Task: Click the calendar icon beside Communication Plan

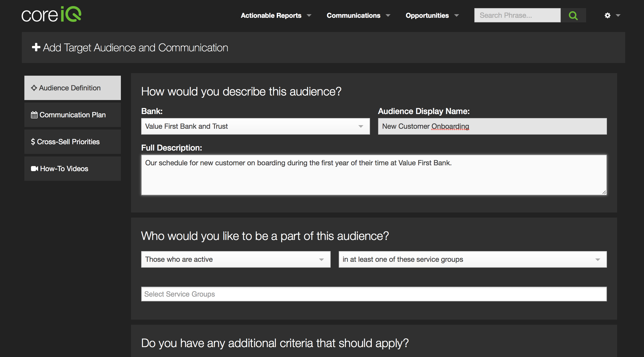Action: pos(34,115)
